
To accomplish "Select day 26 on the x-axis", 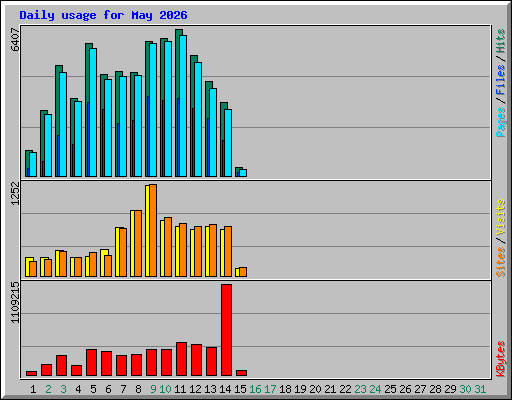I will [x=405, y=389].
